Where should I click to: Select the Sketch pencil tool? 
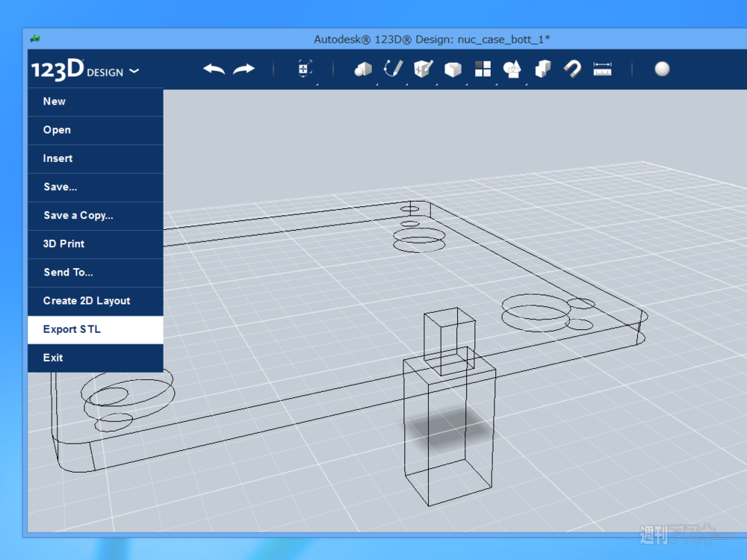tap(393, 69)
